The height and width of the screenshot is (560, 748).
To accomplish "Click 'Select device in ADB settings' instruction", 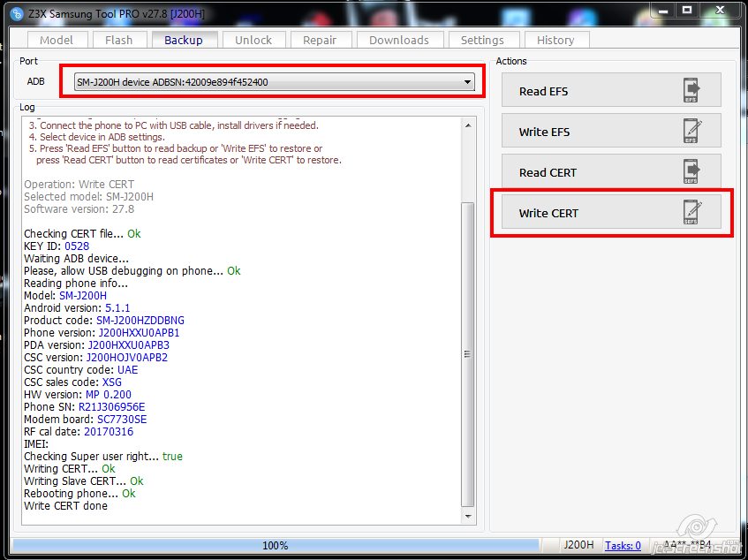I will click(x=97, y=137).
